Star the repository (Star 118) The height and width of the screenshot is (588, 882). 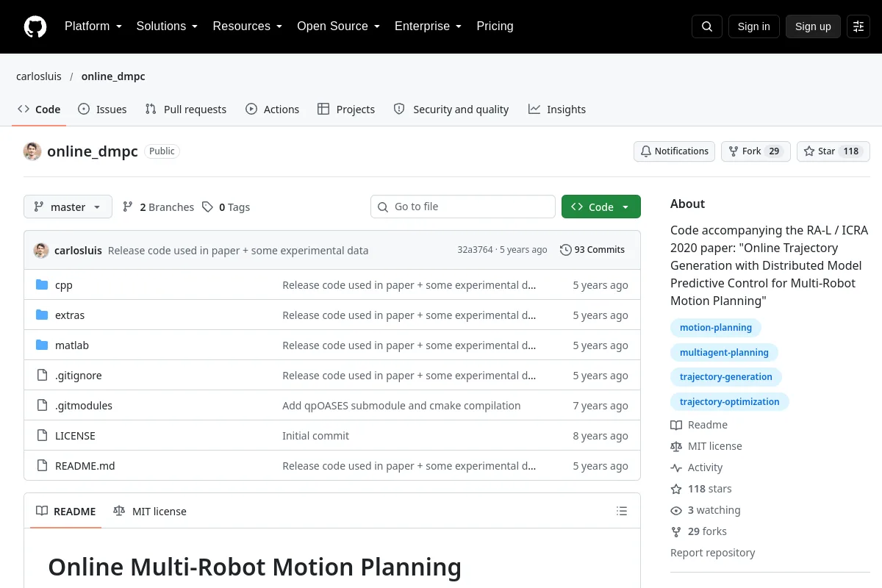click(x=833, y=151)
